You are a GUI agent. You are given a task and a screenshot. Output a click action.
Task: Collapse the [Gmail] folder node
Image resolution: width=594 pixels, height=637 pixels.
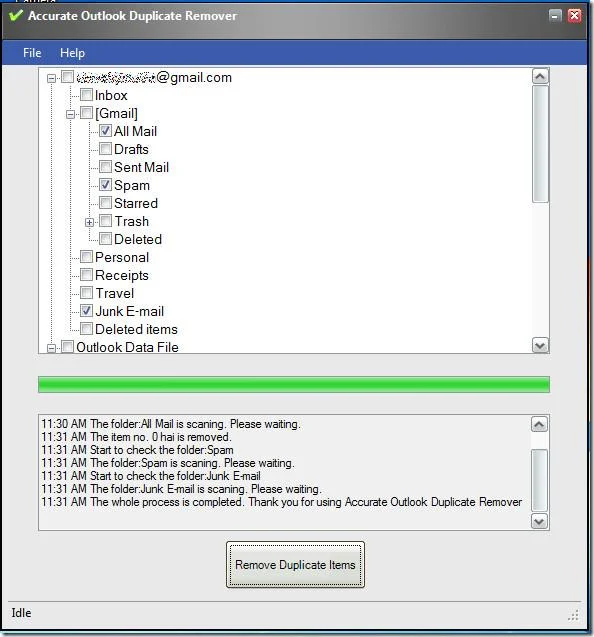click(70, 114)
